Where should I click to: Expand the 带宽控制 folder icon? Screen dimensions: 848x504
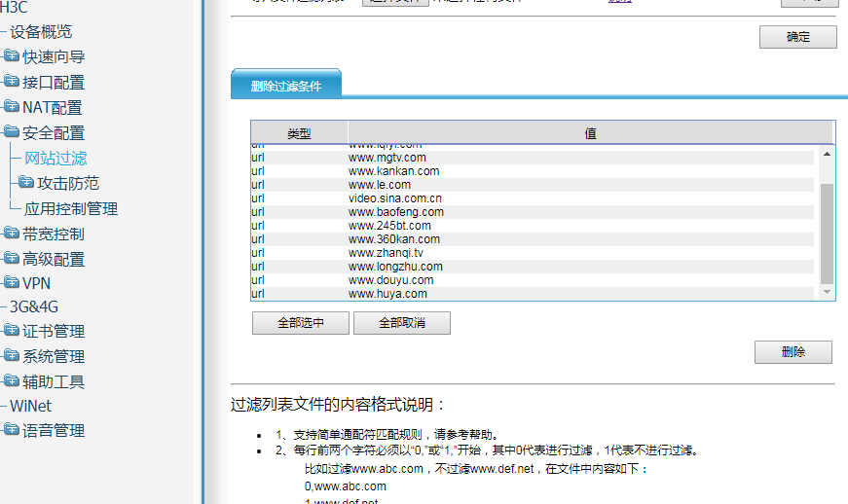(11, 233)
